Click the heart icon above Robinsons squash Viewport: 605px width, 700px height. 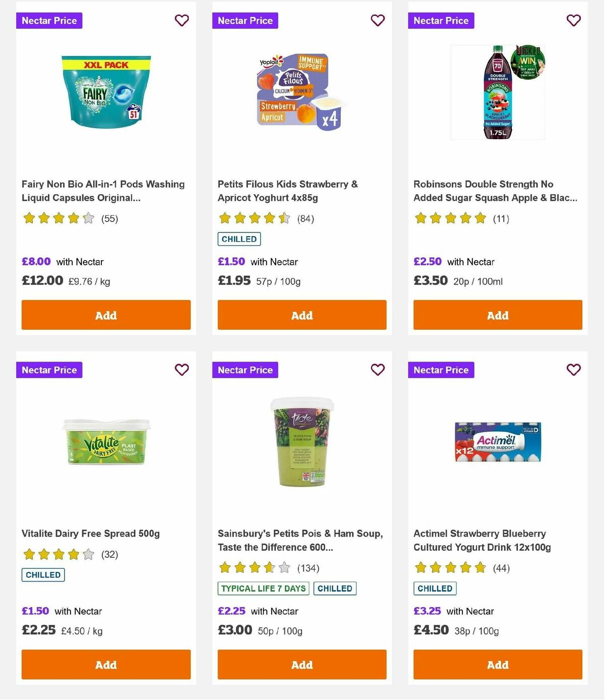click(x=573, y=21)
